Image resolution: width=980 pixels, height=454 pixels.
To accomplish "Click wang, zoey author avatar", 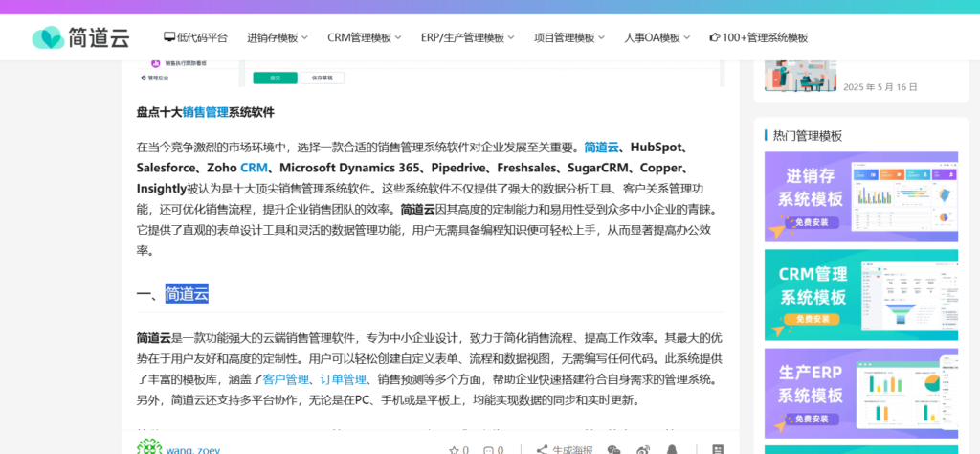I will [149, 447].
